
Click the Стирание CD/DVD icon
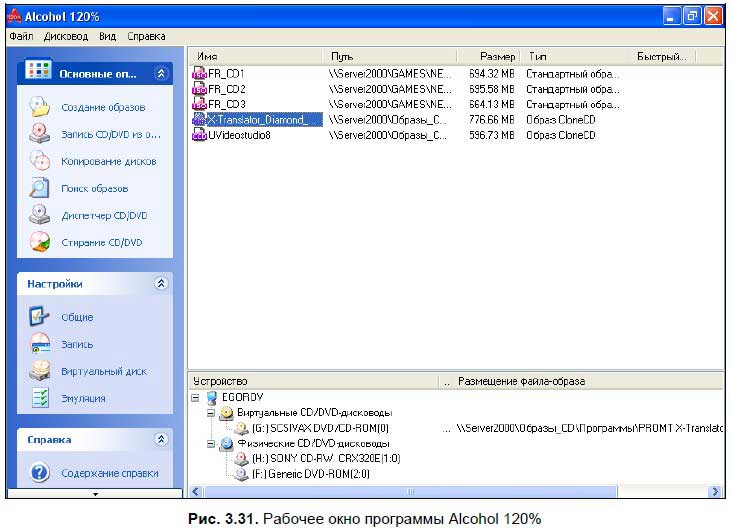tap(40, 242)
